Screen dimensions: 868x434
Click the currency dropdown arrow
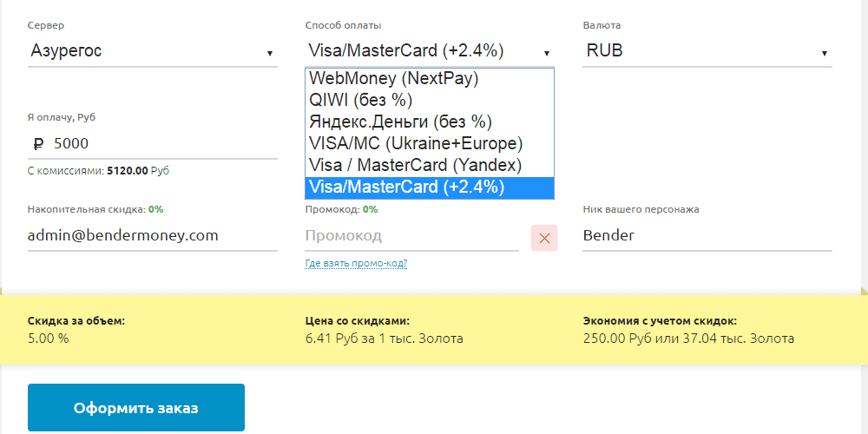[x=824, y=54]
